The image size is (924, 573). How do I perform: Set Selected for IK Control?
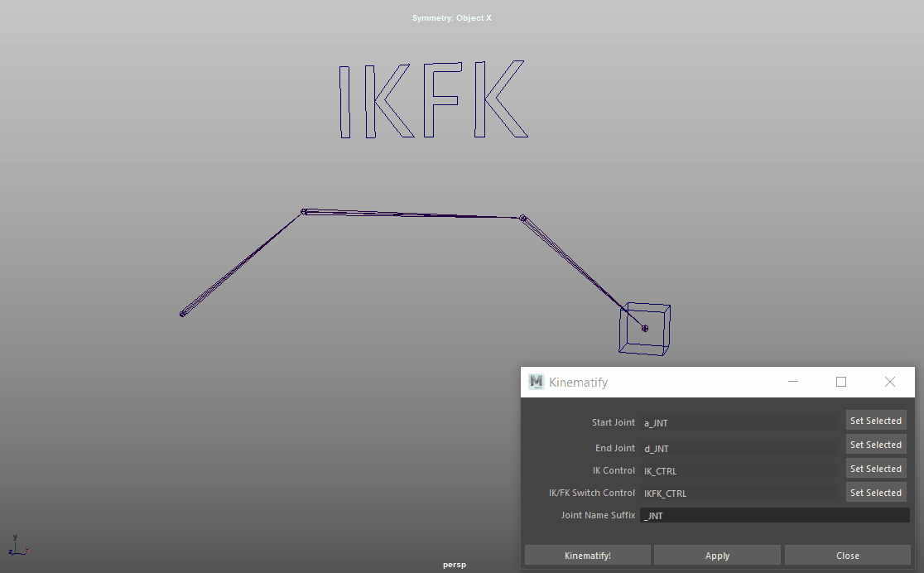tap(876, 469)
